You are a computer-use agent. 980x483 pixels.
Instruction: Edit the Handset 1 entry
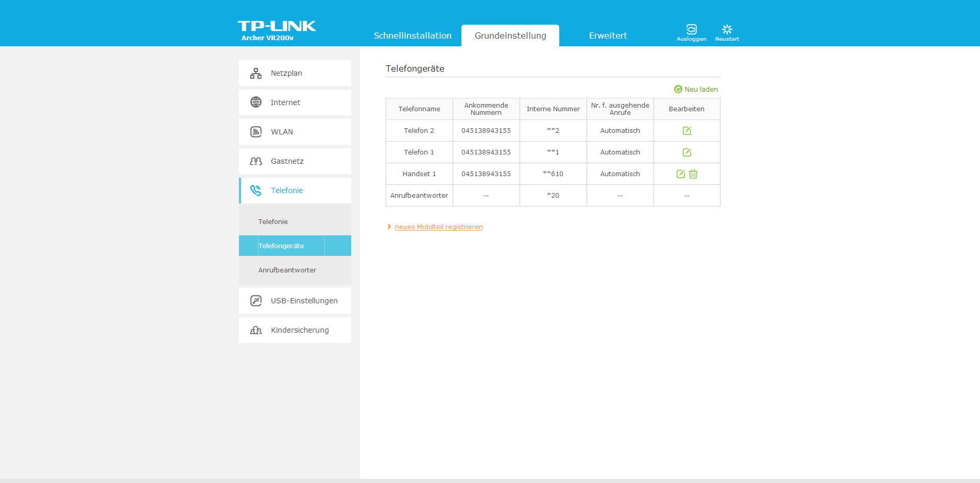tap(680, 174)
